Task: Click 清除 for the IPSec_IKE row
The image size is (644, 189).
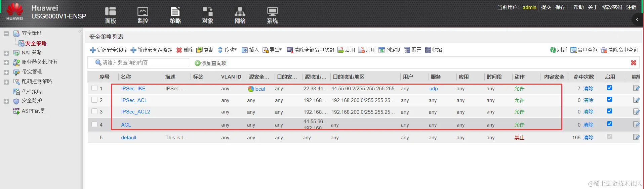Action: point(588,89)
